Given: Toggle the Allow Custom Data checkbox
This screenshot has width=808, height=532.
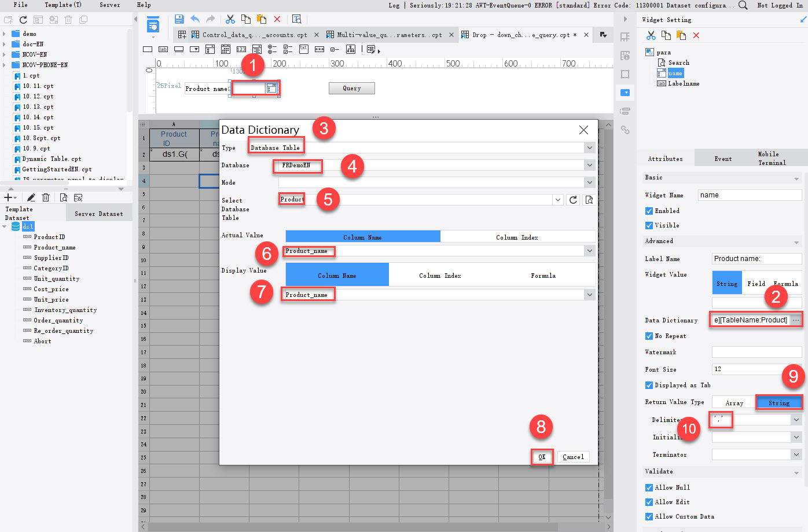Looking at the screenshot, I should (x=649, y=516).
